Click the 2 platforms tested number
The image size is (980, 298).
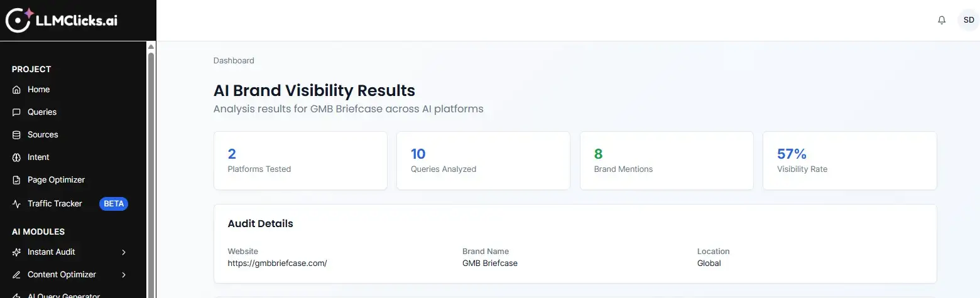(x=232, y=154)
